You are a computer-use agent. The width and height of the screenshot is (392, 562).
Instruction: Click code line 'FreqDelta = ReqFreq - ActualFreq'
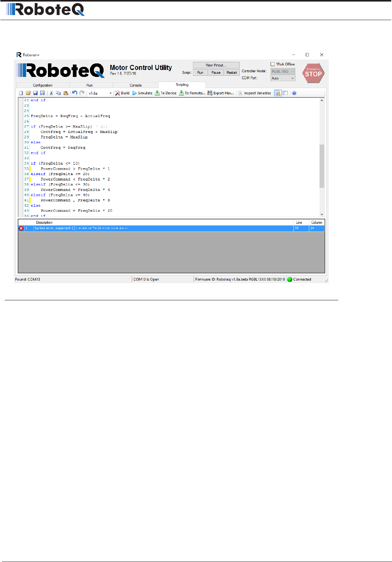pyautogui.click(x=70, y=116)
